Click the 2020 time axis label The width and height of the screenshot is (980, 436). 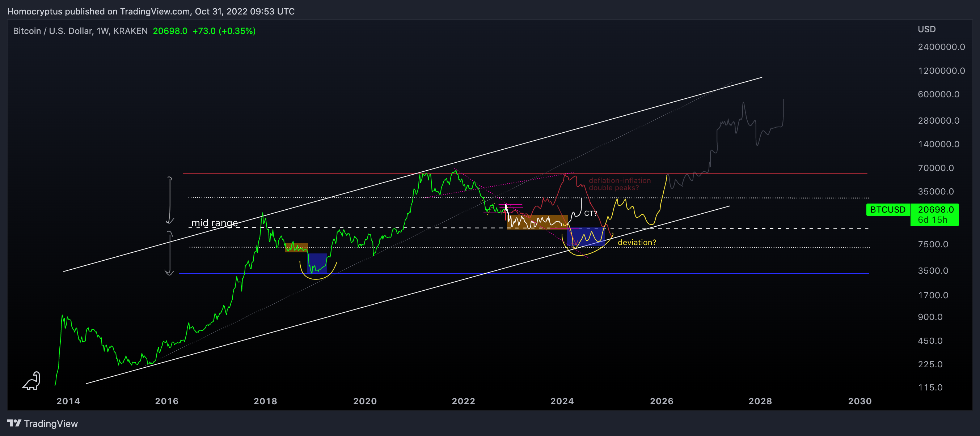365,401
